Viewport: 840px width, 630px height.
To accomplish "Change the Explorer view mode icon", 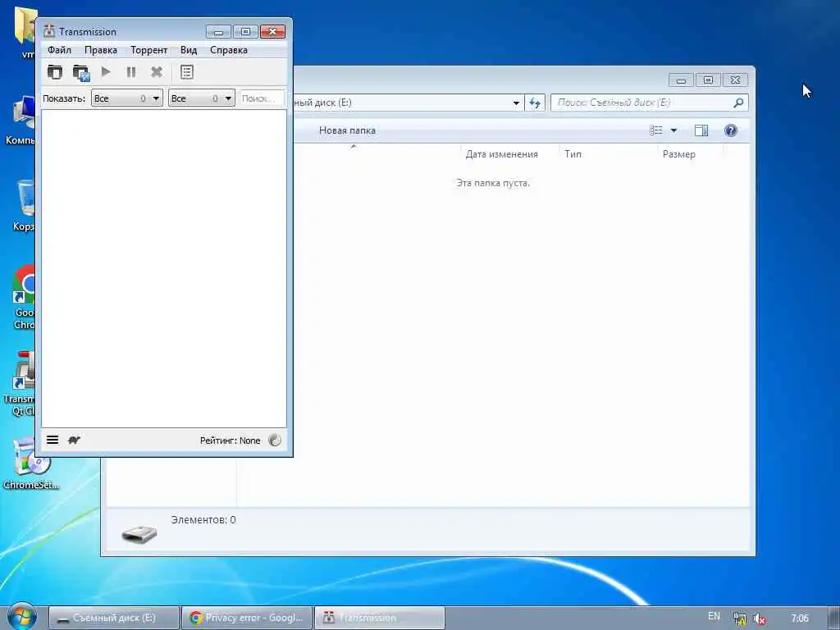I will [x=656, y=130].
